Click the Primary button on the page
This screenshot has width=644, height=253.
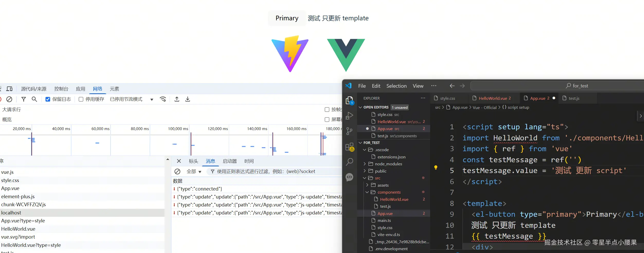tap(287, 18)
